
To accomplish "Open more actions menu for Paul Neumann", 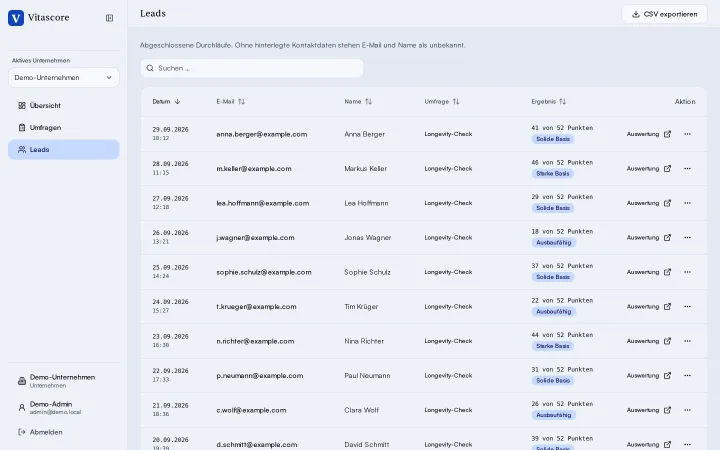I will 687,376.
